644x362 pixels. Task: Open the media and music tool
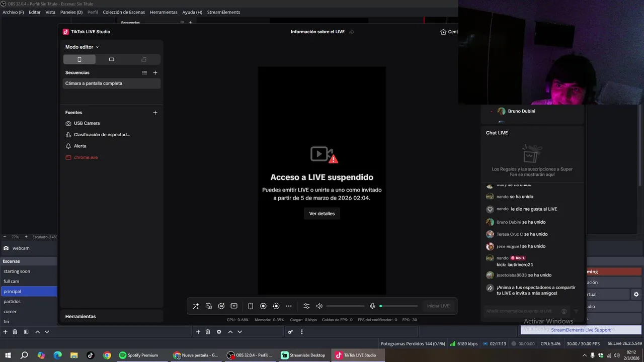pyautogui.click(x=209, y=306)
